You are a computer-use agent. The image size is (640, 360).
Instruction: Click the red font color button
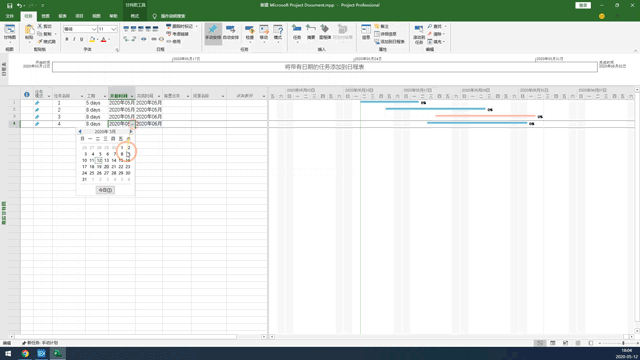104,40
